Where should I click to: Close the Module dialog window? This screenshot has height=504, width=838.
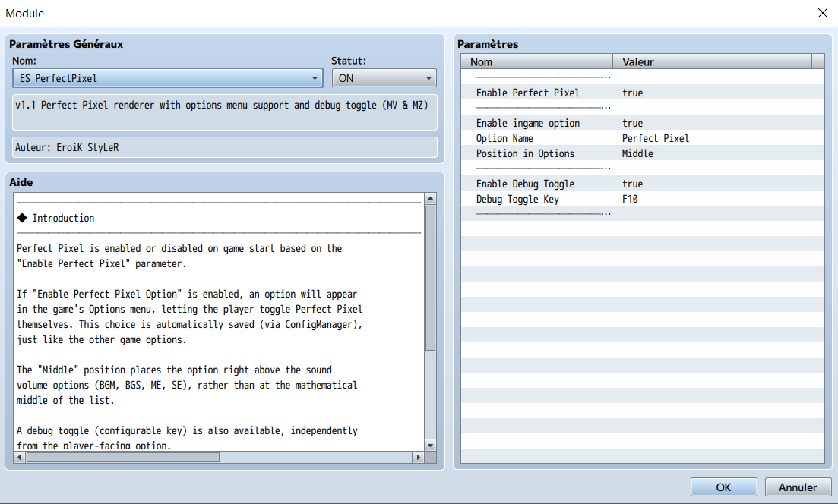823,13
